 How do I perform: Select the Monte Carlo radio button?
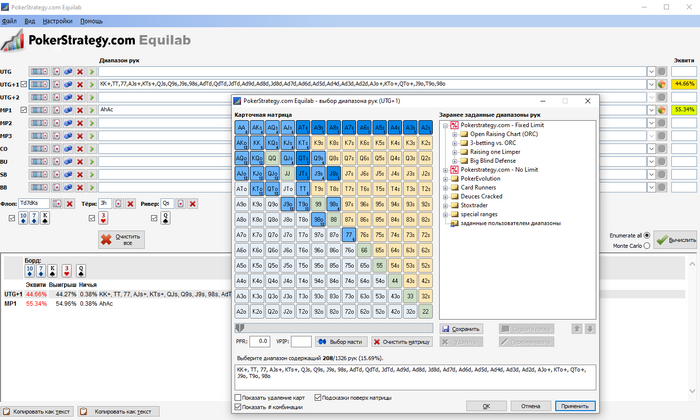coord(647,246)
